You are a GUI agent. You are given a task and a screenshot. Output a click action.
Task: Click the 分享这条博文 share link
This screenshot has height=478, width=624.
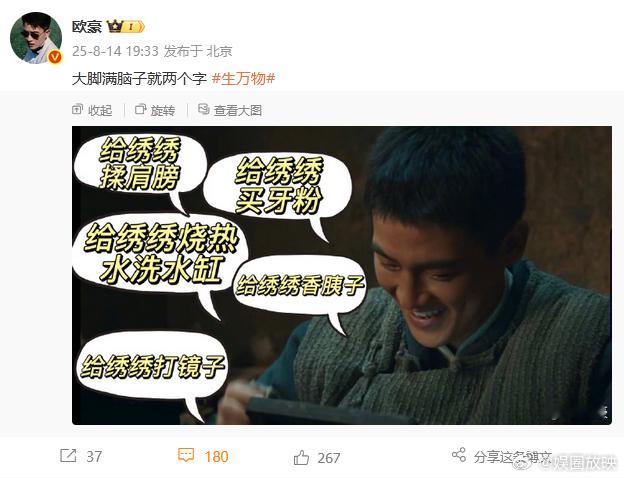[x=513, y=457]
